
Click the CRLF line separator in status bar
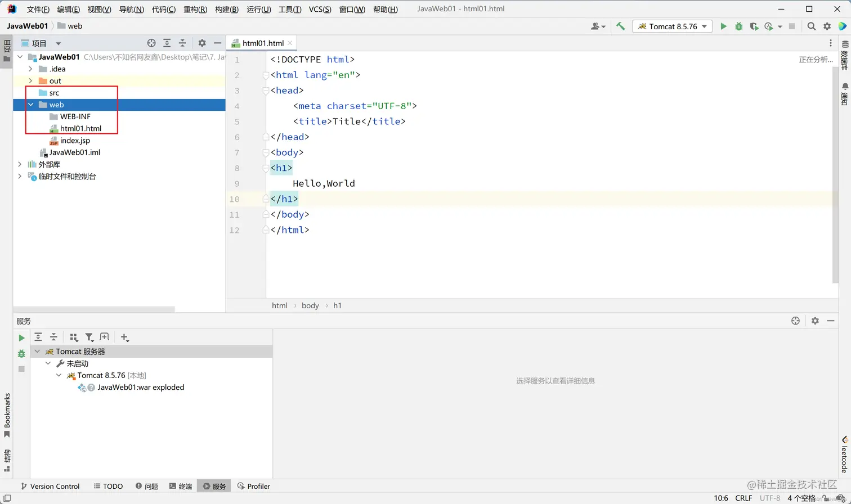[743, 498]
